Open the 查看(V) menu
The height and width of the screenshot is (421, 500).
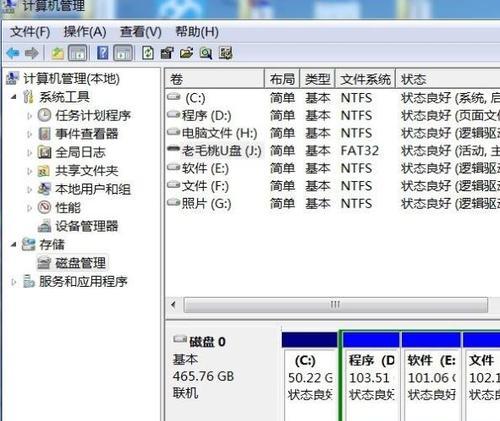pos(141,32)
